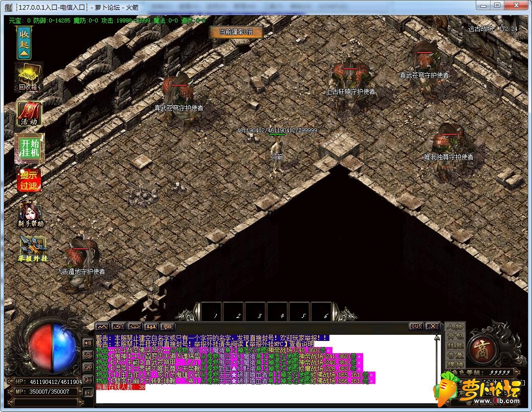
Task: Toggle the broadcast signal channel icon
Action: [x=88, y=393]
